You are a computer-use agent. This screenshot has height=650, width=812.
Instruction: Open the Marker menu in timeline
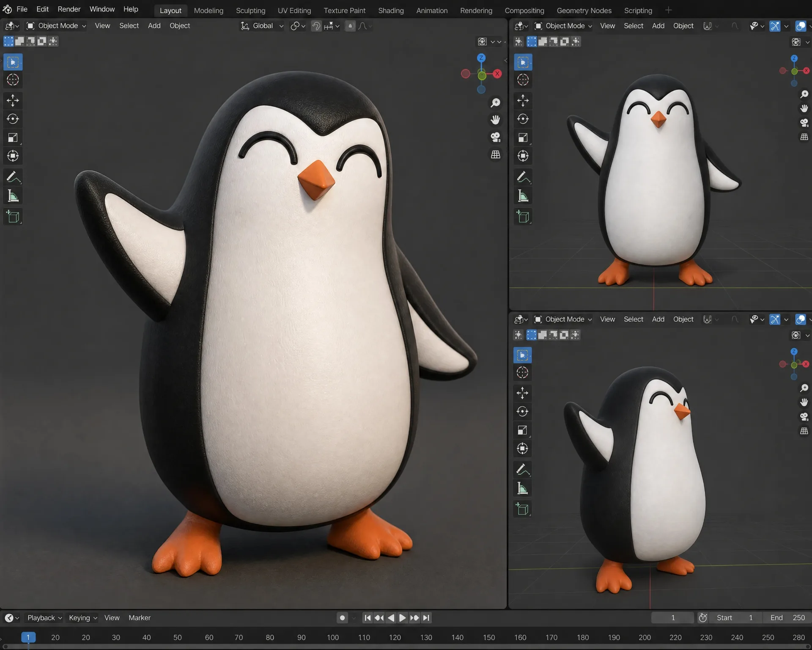click(140, 618)
